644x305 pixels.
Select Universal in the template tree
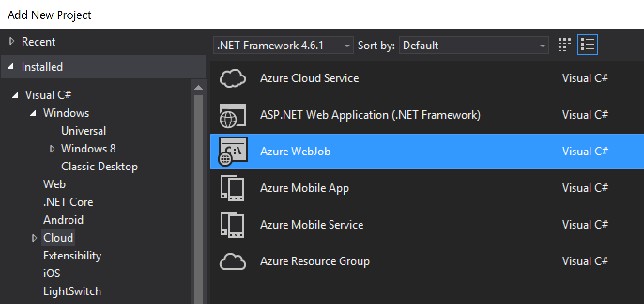[x=84, y=131]
